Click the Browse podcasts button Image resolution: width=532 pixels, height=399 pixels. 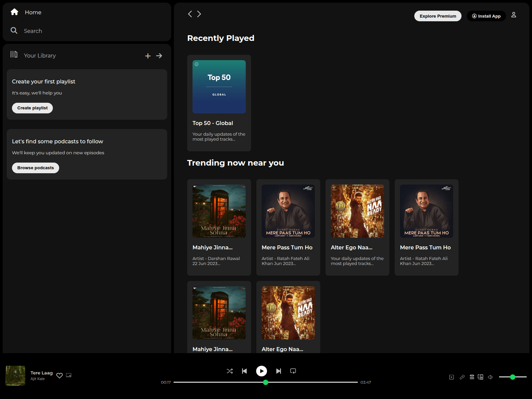point(36,168)
